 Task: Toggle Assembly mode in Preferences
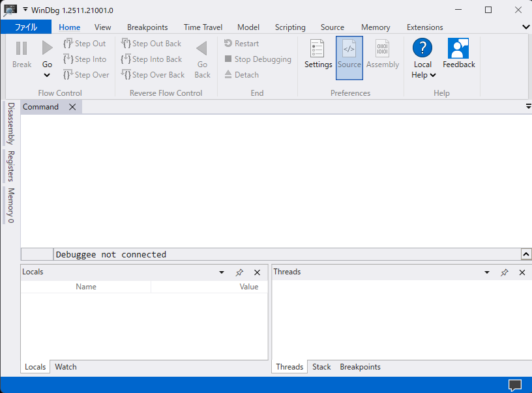(x=382, y=50)
